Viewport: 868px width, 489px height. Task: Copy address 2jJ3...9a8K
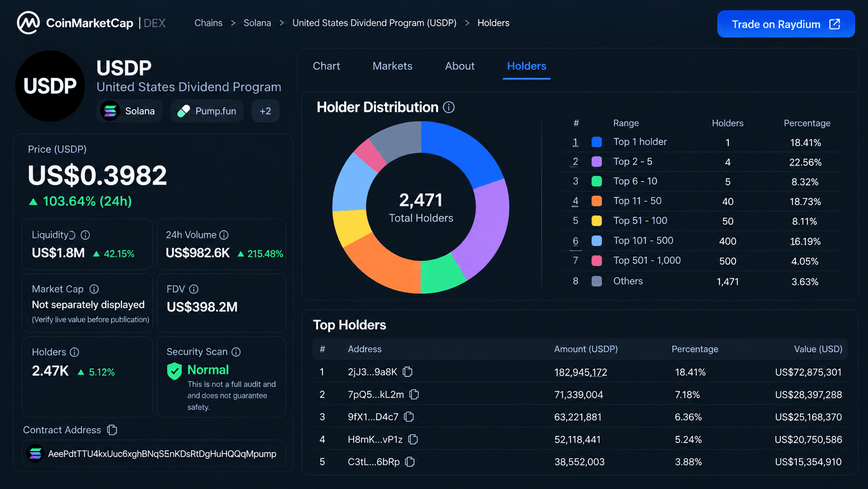(x=408, y=372)
